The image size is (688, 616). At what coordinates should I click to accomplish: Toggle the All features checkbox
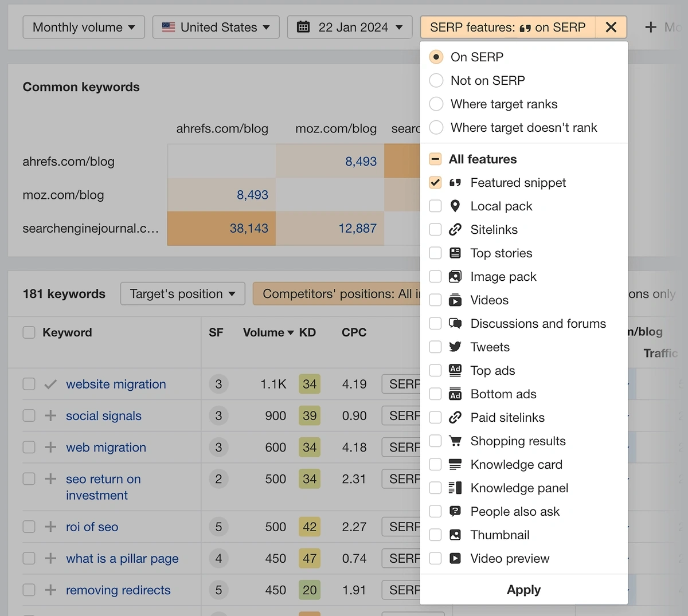pos(436,159)
